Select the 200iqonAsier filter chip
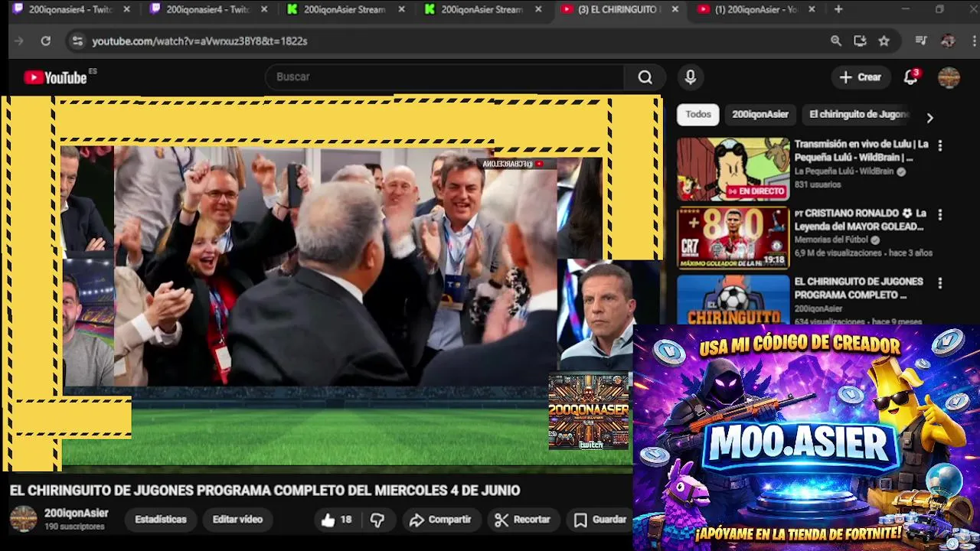The image size is (980, 551). point(760,115)
